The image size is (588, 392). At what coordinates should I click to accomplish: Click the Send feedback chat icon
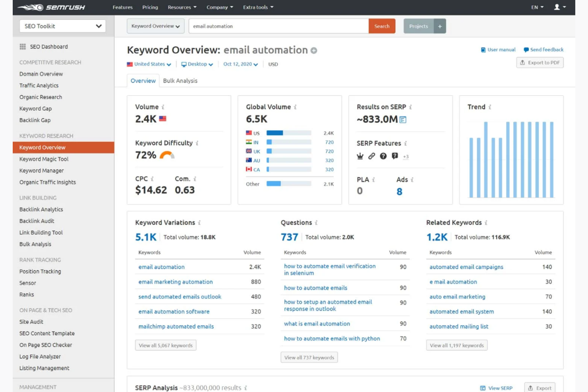[x=526, y=50]
